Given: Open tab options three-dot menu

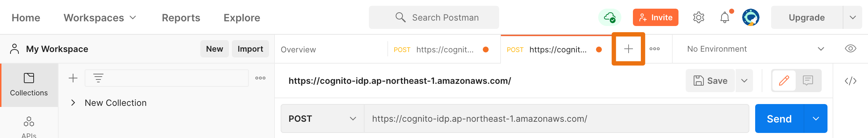Looking at the screenshot, I should coord(655,49).
